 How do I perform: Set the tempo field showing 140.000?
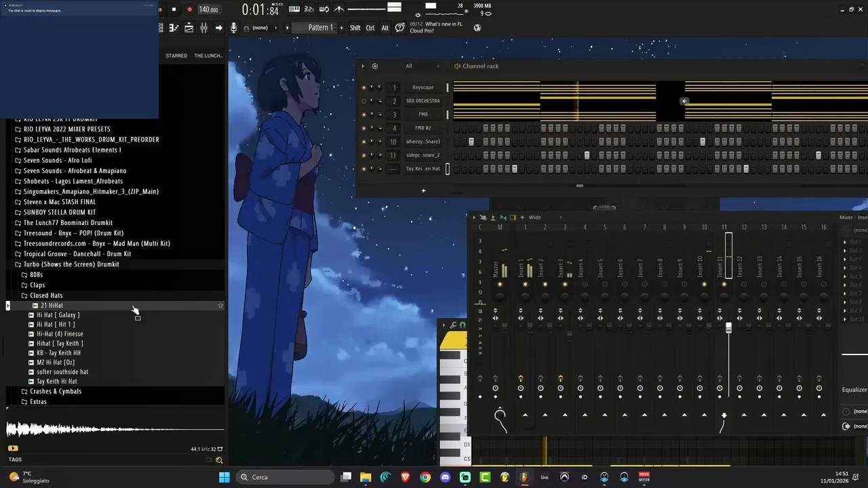[x=209, y=9]
